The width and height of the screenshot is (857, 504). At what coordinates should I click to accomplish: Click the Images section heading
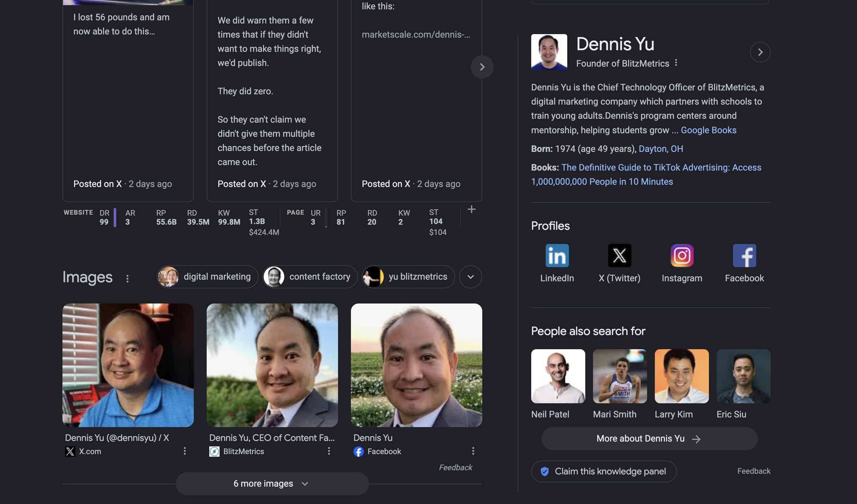(x=87, y=277)
